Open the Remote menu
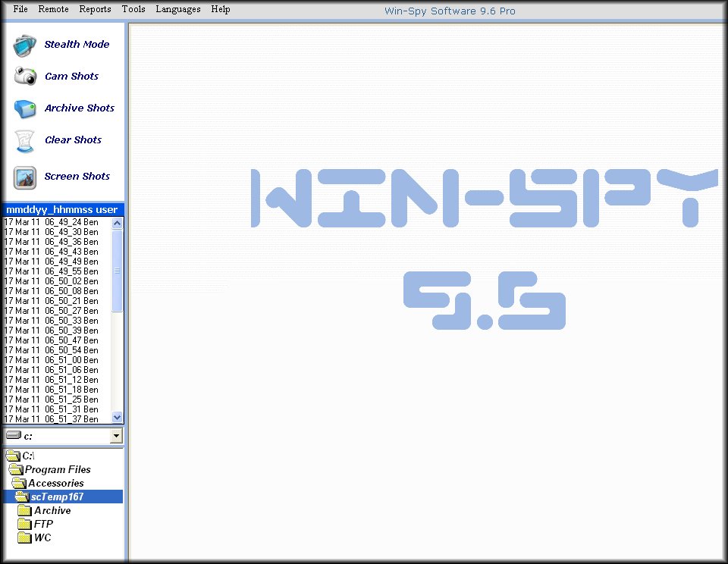The height and width of the screenshot is (564, 728). tap(53, 9)
